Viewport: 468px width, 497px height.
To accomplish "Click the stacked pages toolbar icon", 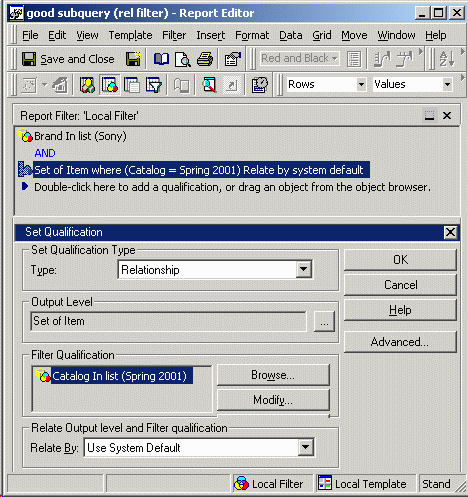I will click(x=132, y=85).
